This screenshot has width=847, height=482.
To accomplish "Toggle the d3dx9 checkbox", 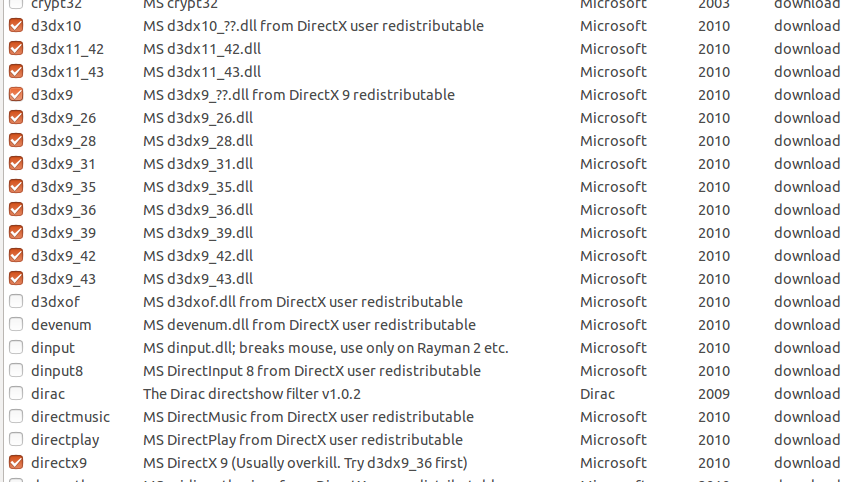I will coord(16,95).
